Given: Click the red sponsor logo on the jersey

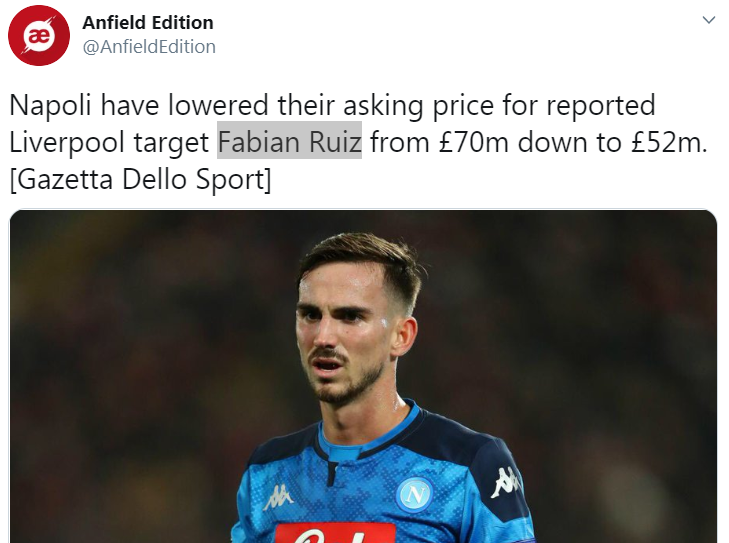Looking at the screenshot, I should tap(335, 533).
